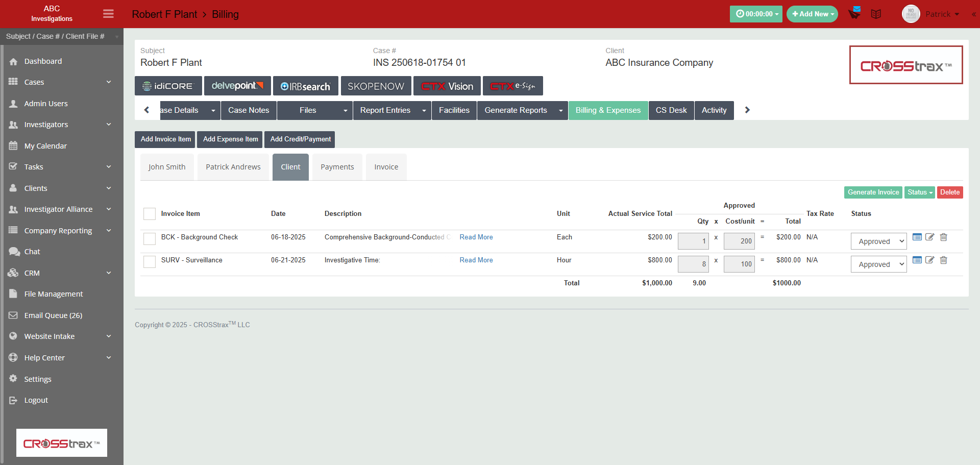This screenshot has width=980, height=465.
Task: Switch to the Invoice tab
Action: coord(386,167)
